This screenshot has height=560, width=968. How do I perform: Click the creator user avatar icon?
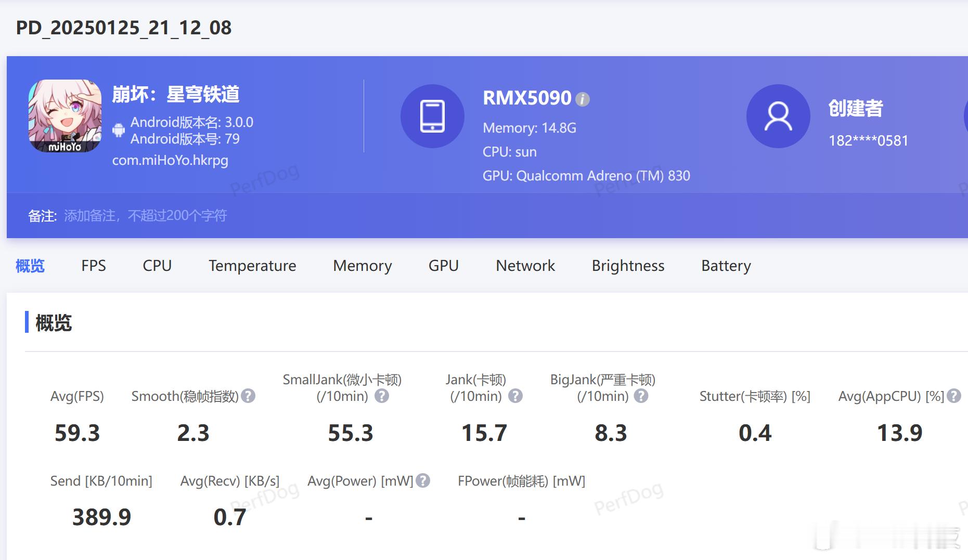coord(778,116)
